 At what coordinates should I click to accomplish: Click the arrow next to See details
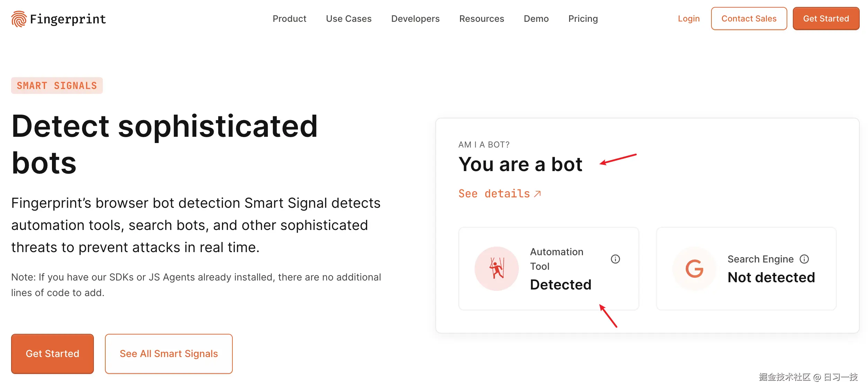coord(538,194)
